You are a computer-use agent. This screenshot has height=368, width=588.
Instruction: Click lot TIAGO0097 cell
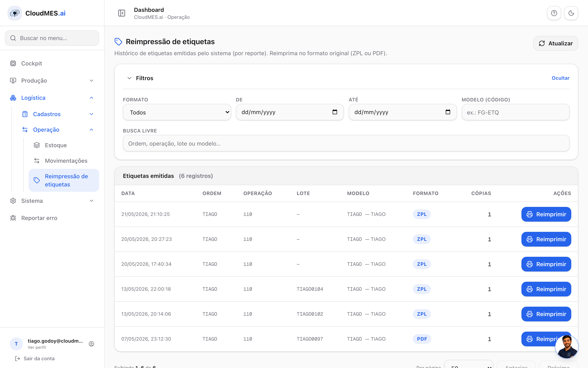tap(310, 339)
